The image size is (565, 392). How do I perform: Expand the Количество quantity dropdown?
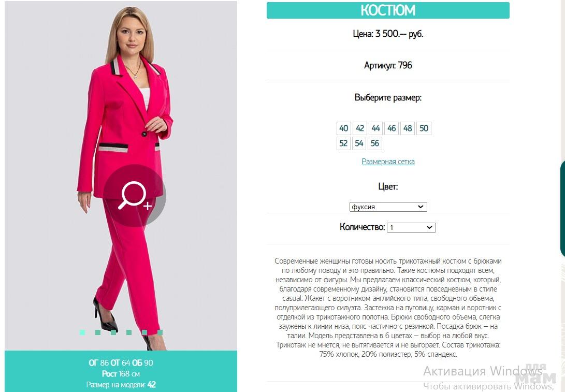click(x=411, y=227)
